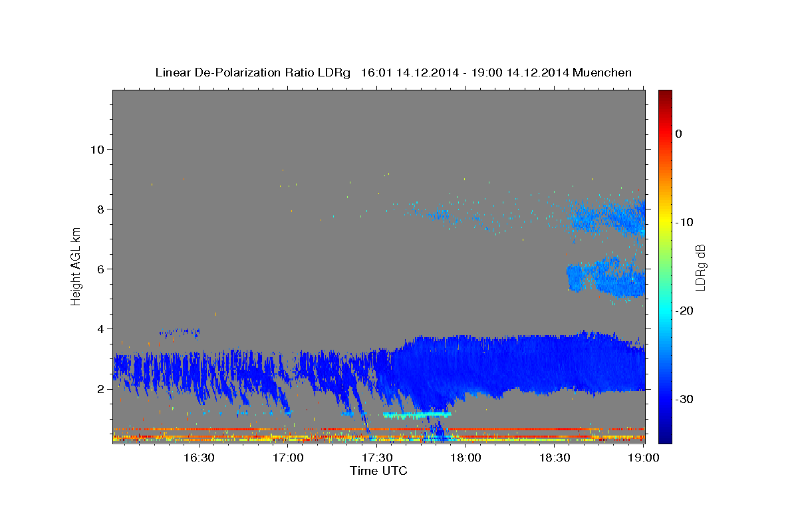Click the light blue cloud patch near 6 km

pos(605,276)
